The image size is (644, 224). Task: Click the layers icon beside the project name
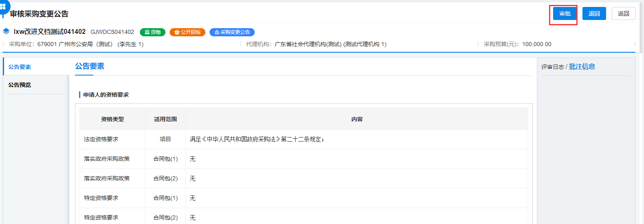point(6,31)
